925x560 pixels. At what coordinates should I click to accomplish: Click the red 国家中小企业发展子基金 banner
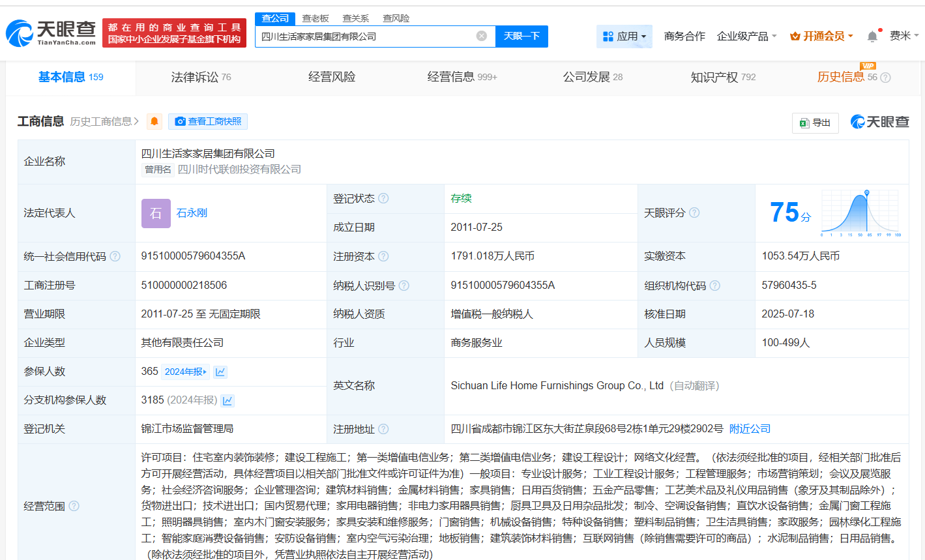174,33
